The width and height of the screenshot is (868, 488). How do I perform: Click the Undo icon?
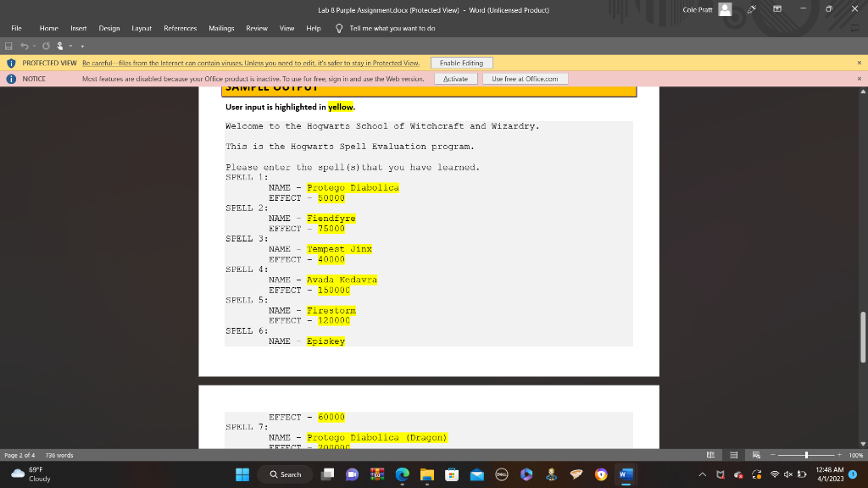pos(24,44)
